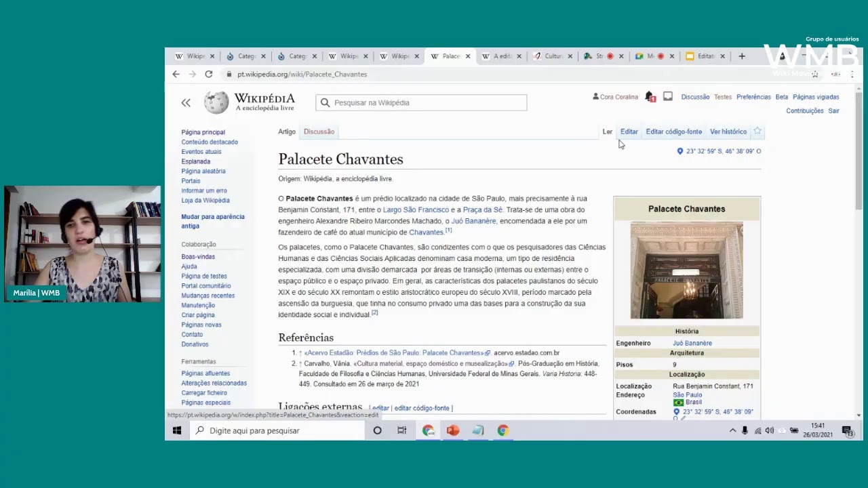Open the Editar tab
This screenshot has height=488, width=868.
[x=629, y=131]
